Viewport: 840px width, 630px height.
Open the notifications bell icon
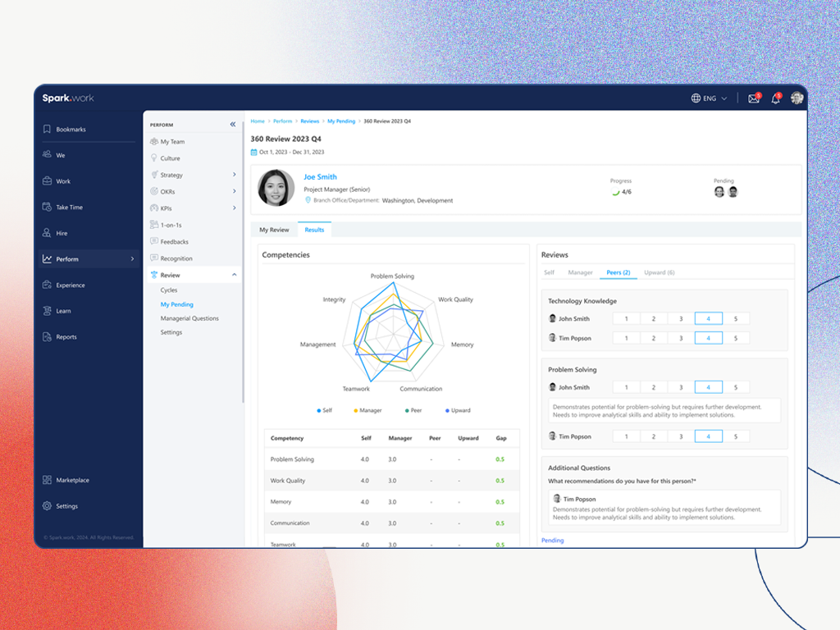coord(775,98)
